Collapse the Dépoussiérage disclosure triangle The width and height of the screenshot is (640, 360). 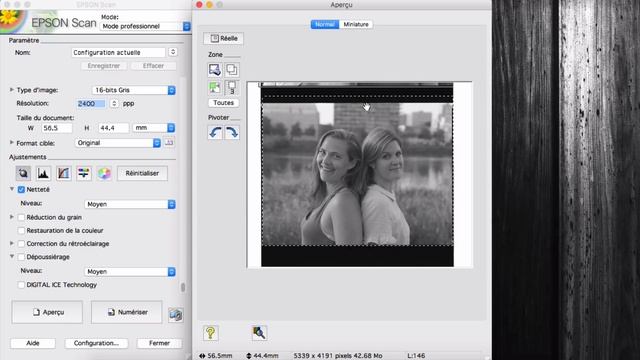(12, 257)
